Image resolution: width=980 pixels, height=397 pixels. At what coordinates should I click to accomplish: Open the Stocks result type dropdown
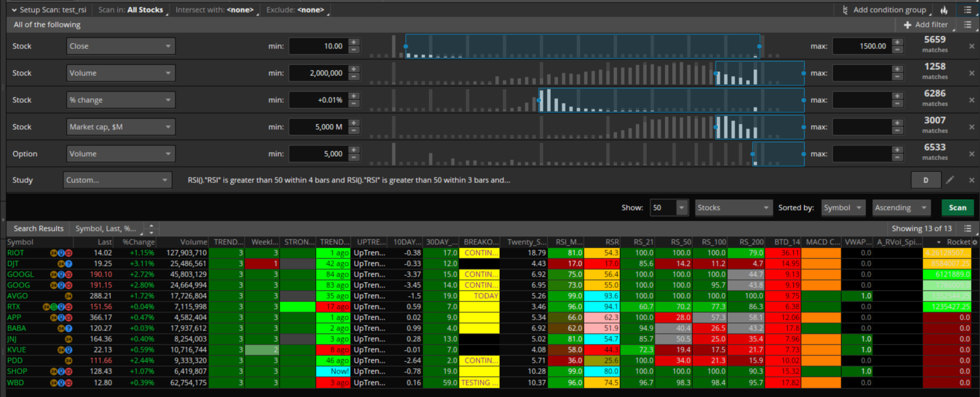pyautogui.click(x=733, y=208)
